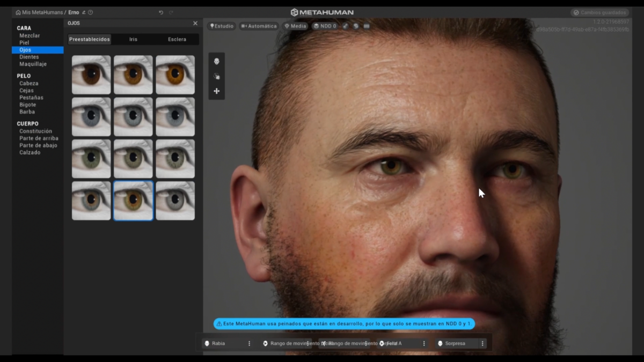Click the MetaHuman logo
Screen dimensions: 644x362
coord(322,12)
